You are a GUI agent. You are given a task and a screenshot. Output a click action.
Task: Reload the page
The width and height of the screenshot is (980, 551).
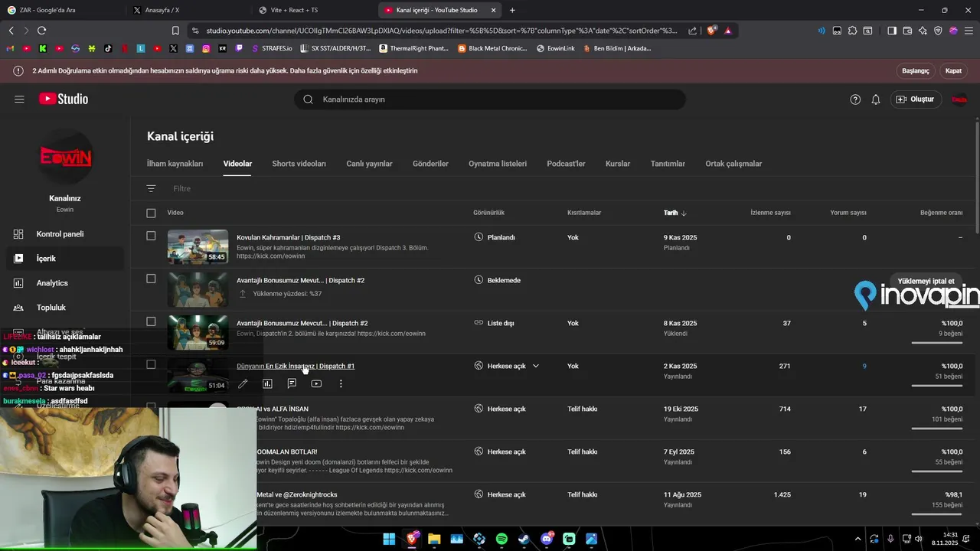(41, 31)
